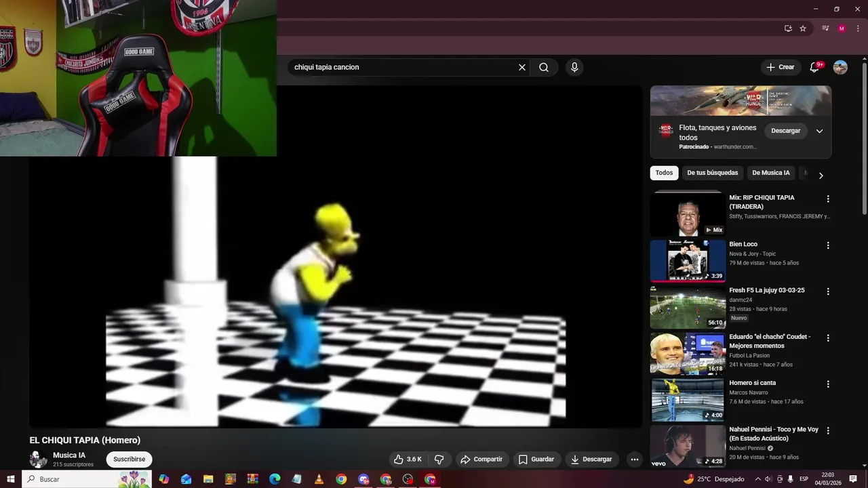Screen dimensions: 868x488
Task: Open options for Bien Loco video
Action: coord(828,245)
